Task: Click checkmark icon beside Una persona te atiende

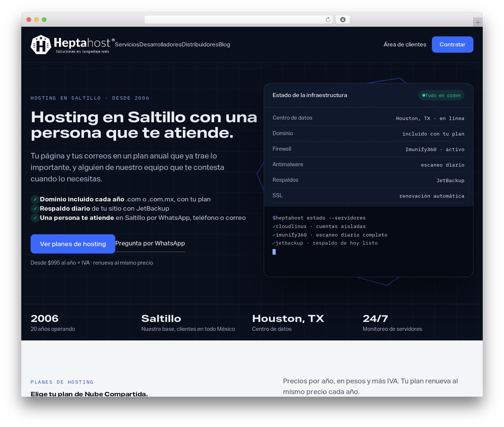Action: click(x=35, y=218)
